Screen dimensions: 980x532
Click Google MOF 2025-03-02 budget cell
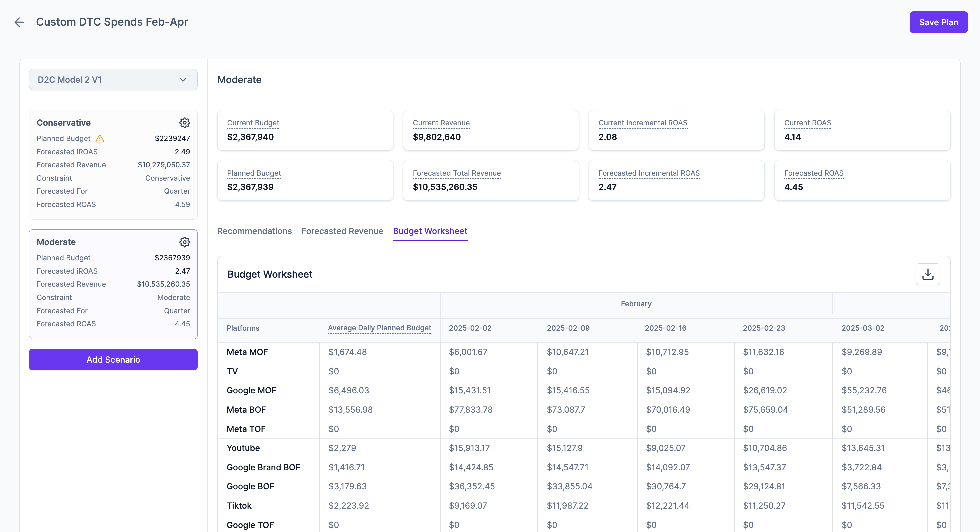pos(864,390)
